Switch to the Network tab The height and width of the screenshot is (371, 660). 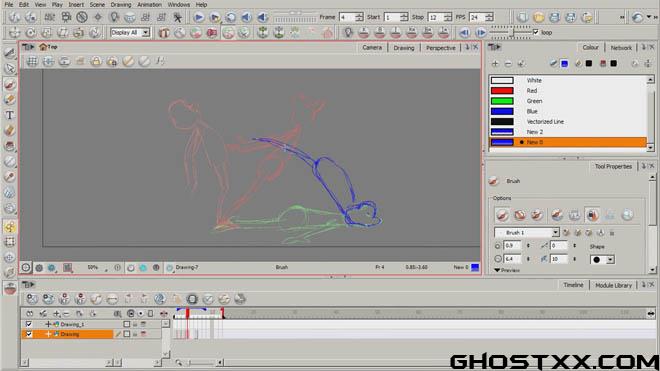coord(621,48)
